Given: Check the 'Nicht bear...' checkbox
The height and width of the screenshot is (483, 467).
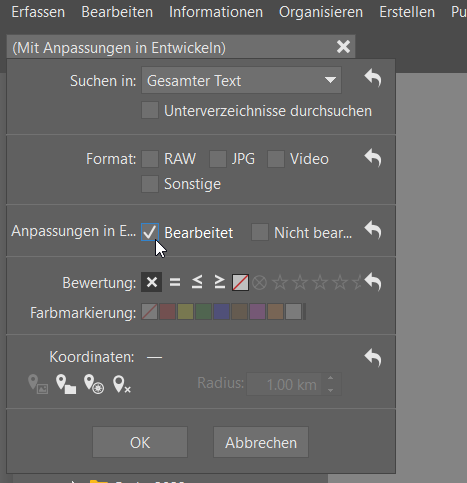Looking at the screenshot, I should [260, 232].
